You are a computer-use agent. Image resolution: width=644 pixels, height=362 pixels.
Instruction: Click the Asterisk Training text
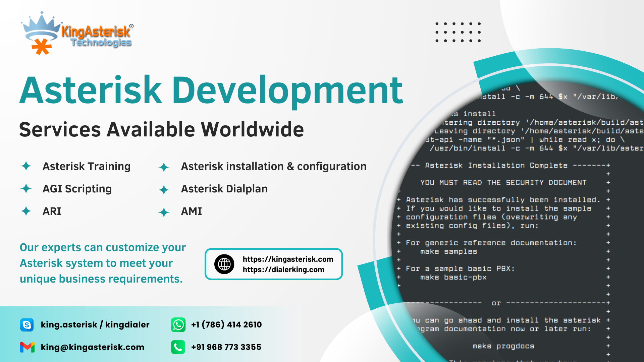87,166
